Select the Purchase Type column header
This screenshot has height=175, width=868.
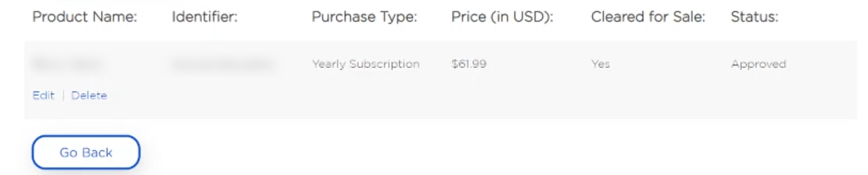pos(364,17)
